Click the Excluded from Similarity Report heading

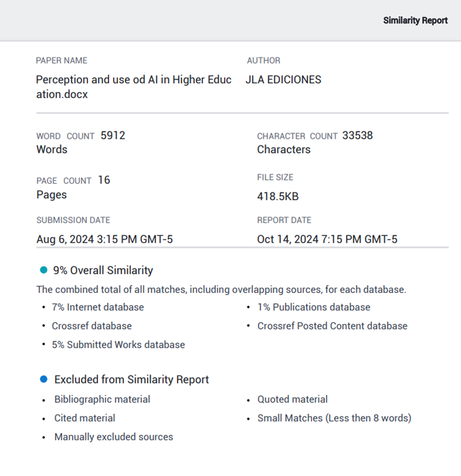[132, 379]
